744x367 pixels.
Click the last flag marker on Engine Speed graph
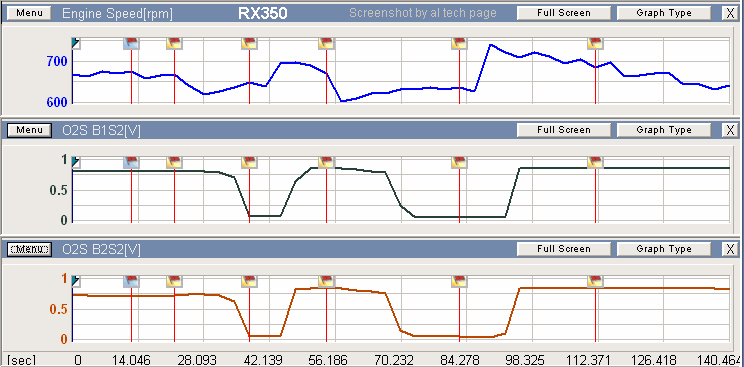(595, 43)
